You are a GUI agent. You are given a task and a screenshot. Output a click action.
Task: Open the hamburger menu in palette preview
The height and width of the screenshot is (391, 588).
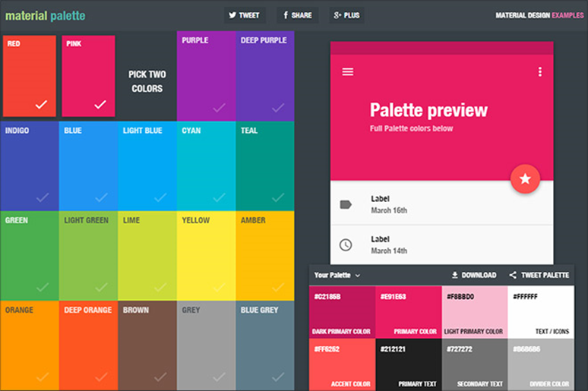click(348, 71)
